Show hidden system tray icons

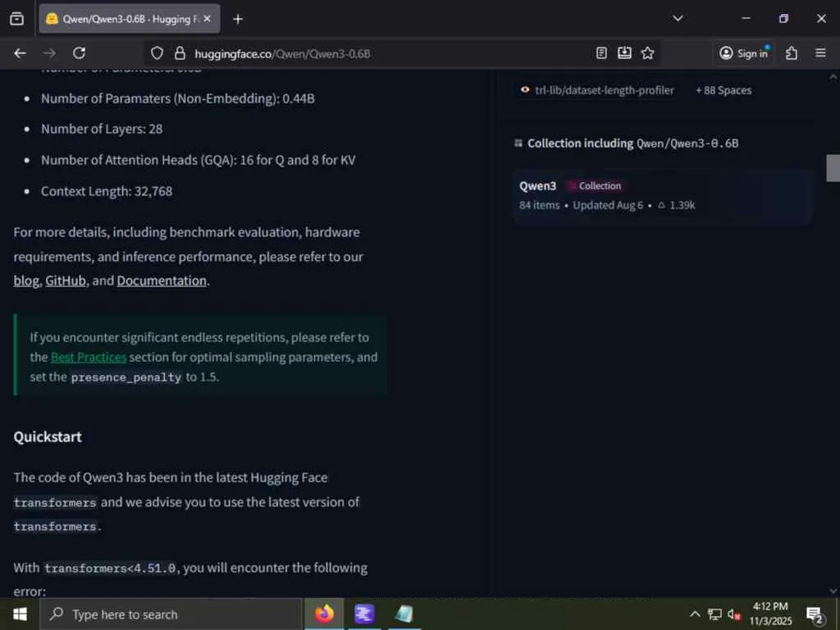[x=694, y=614]
